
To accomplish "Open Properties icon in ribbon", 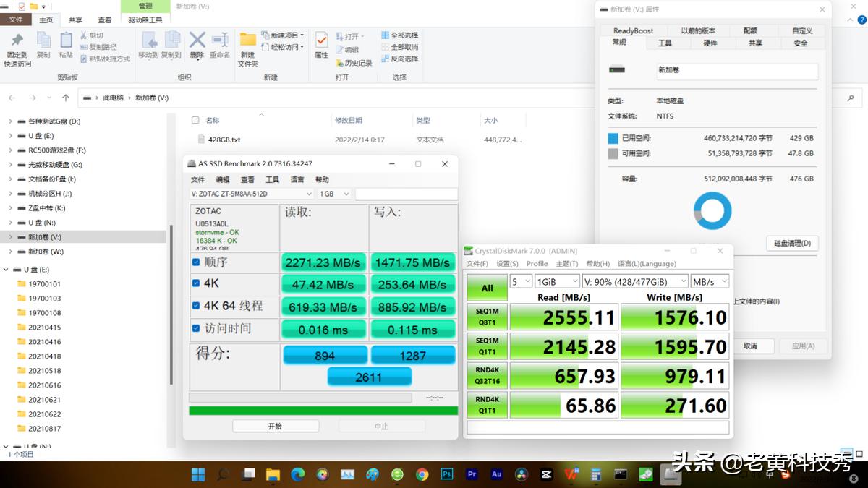I will (x=322, y=45).
